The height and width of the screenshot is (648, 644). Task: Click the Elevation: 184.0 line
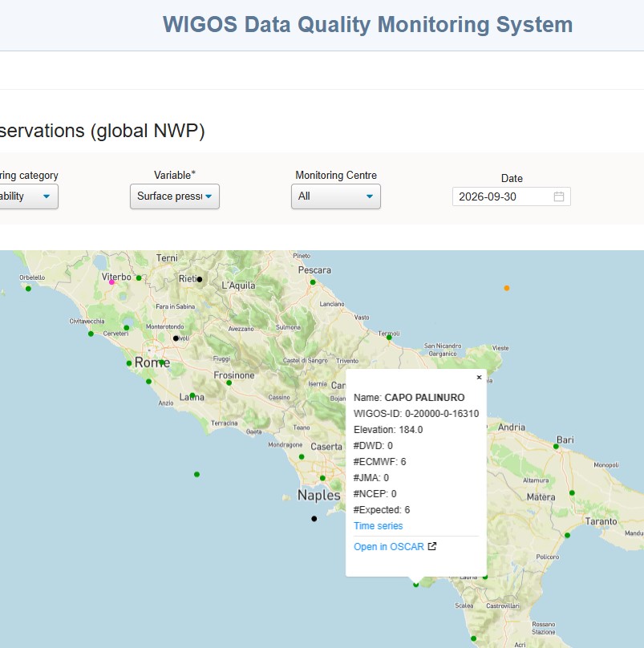point(388,430)
